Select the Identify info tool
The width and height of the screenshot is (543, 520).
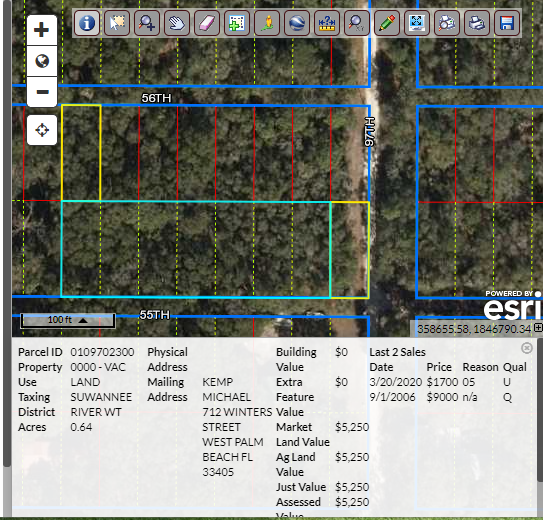[x=87, y=23]
